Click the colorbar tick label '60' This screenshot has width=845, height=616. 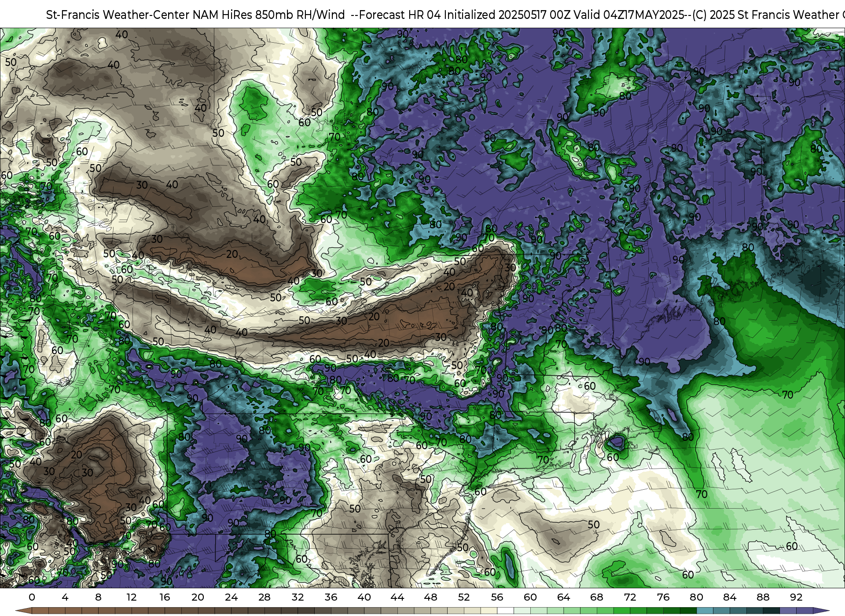point(530,598)
